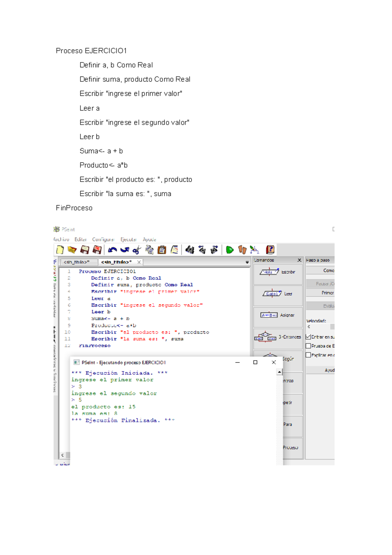The width and height of the screenshot is (392, 555).
Task: Click document text "Proceso EJERCICIO1" heading
Action: (x=91, y=51)
